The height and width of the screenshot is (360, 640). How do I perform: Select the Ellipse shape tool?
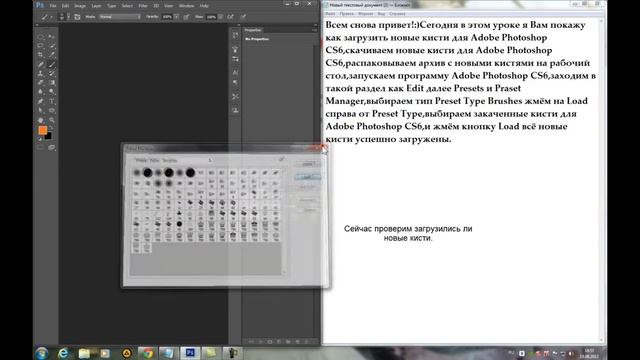tap(52, 110)
